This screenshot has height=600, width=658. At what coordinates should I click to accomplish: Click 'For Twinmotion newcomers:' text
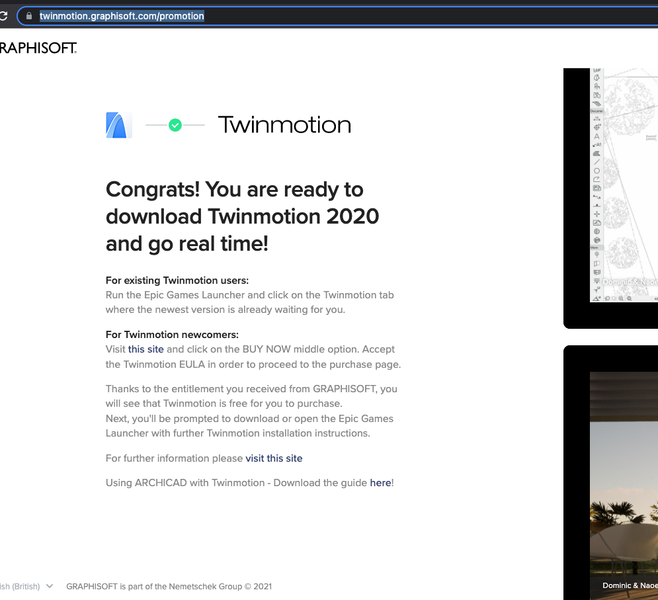[x=172, y=334]
